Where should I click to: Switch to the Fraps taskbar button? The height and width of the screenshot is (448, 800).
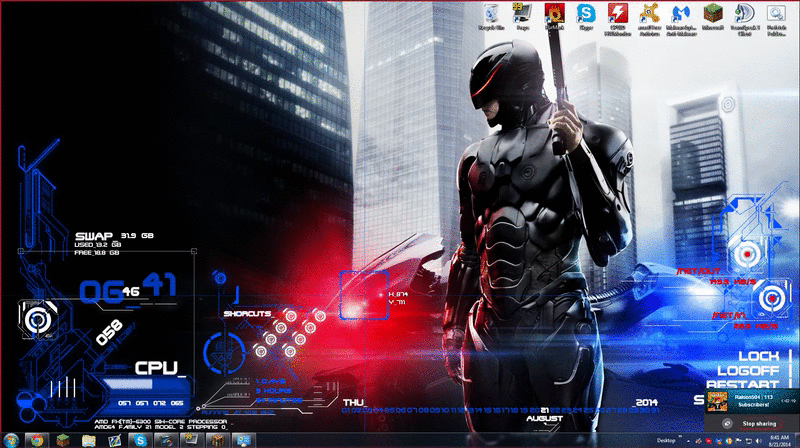pyautogui.click(x=192, y=440)
